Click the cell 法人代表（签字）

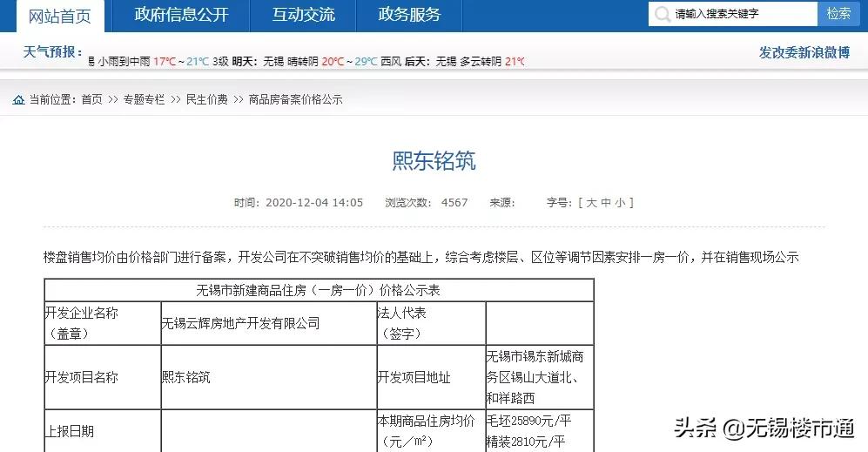coord(431,323)
